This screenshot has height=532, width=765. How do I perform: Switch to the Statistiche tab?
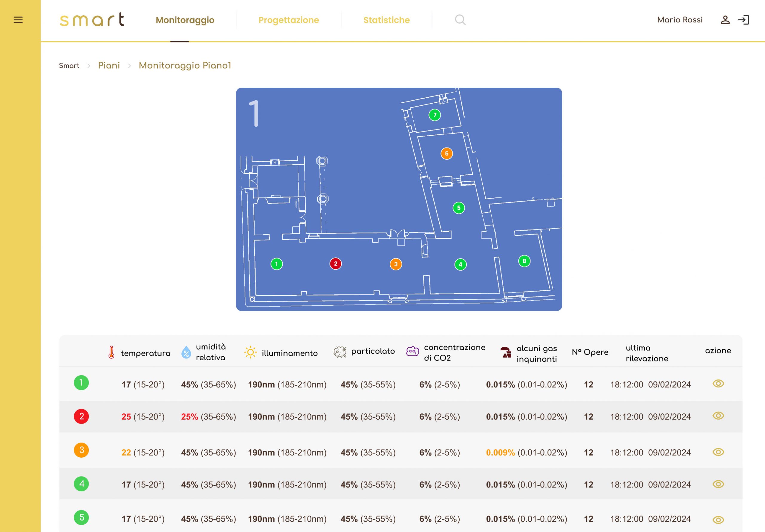coord(386,20)
